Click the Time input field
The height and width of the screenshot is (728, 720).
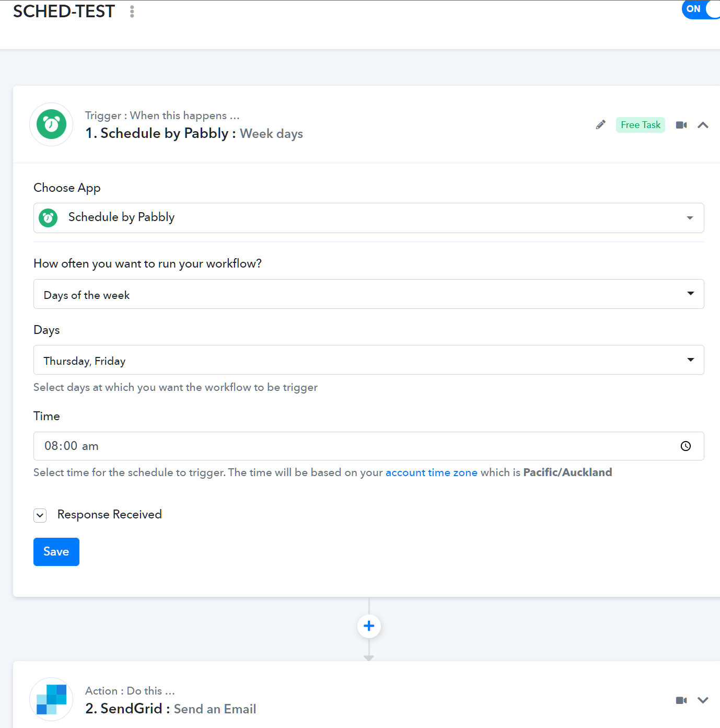(369, 446)
